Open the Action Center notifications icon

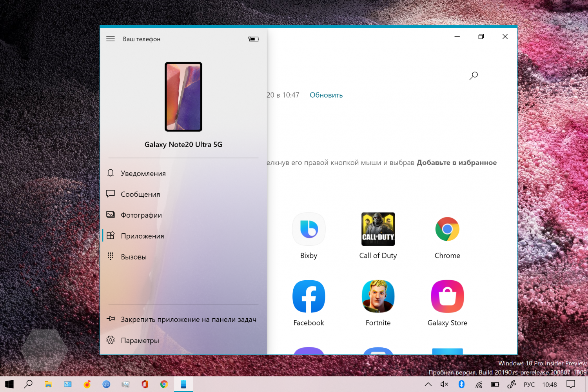tap(571, 385)
